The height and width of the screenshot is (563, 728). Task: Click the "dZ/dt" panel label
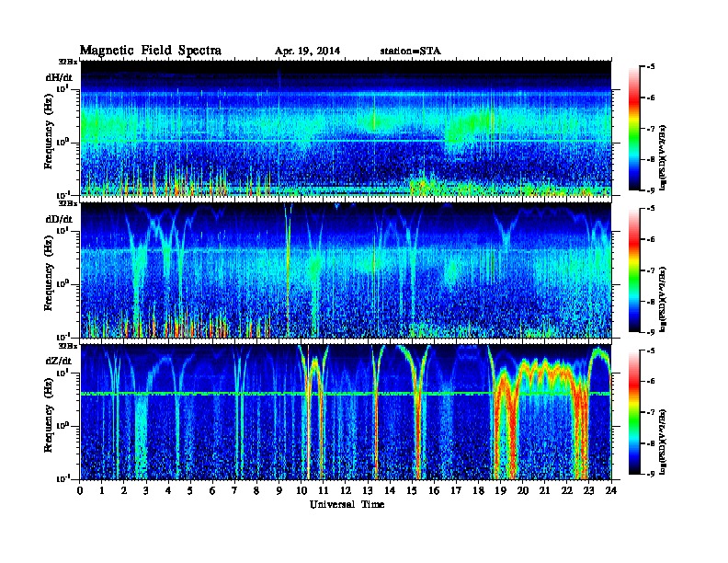59,361
